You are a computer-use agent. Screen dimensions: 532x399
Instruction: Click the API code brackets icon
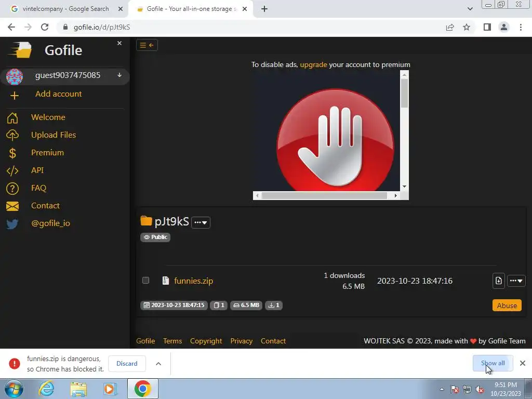click(x=12, y=170)
